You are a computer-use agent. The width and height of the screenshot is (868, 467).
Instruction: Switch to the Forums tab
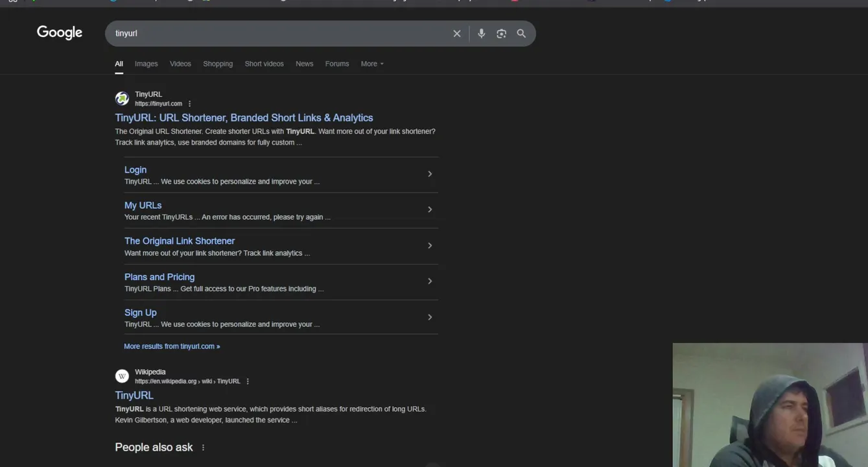tap(337, 64)
